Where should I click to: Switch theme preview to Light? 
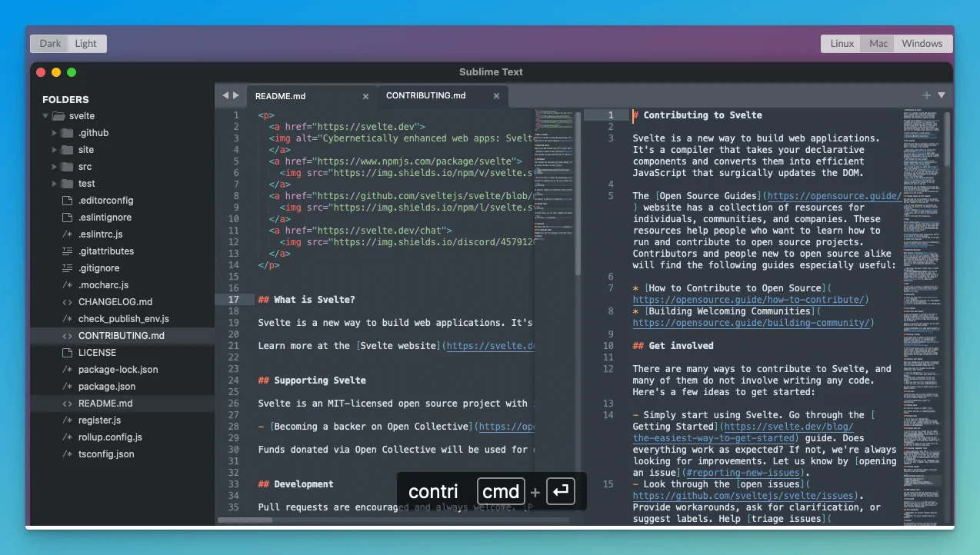[86, 44]
